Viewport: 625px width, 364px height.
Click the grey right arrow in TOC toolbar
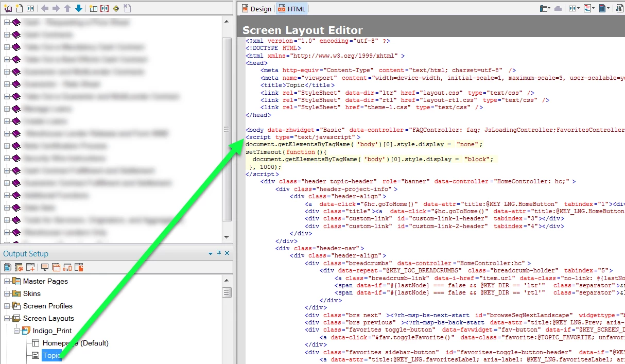[x=56, y=8]
